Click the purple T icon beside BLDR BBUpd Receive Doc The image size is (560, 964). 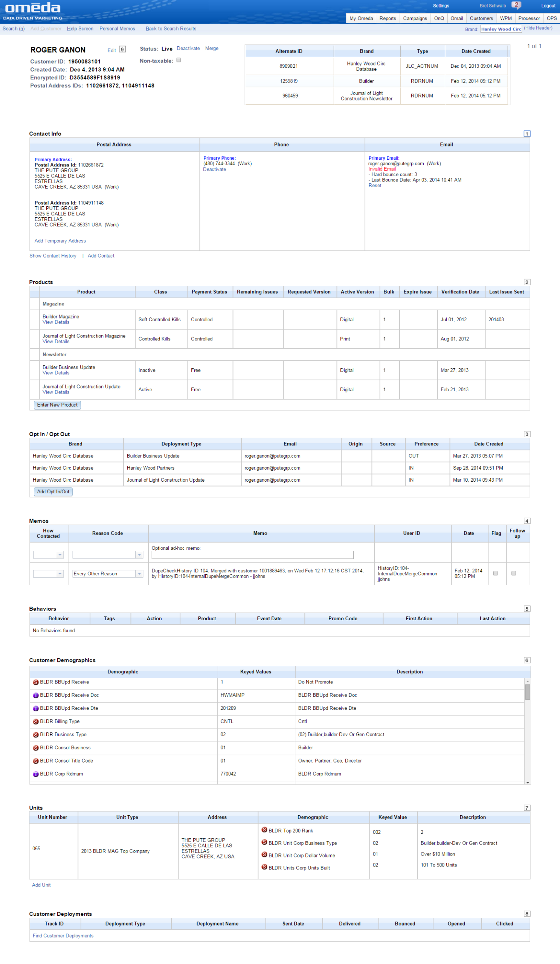(x=35, y=696)
